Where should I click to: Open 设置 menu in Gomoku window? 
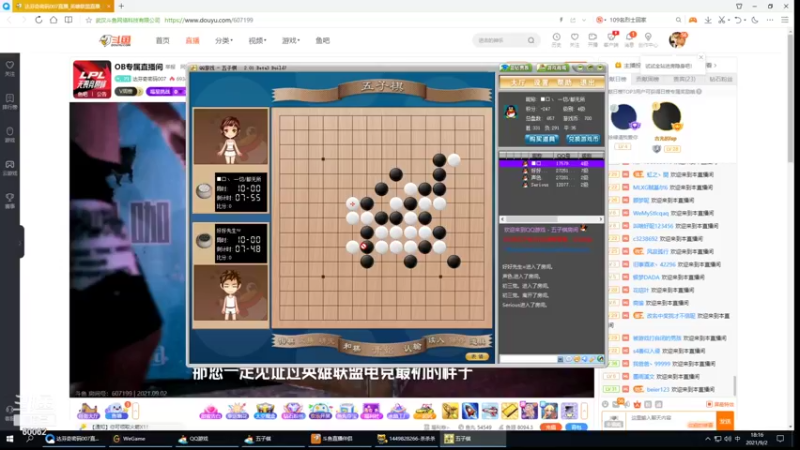tap(541, 82)
